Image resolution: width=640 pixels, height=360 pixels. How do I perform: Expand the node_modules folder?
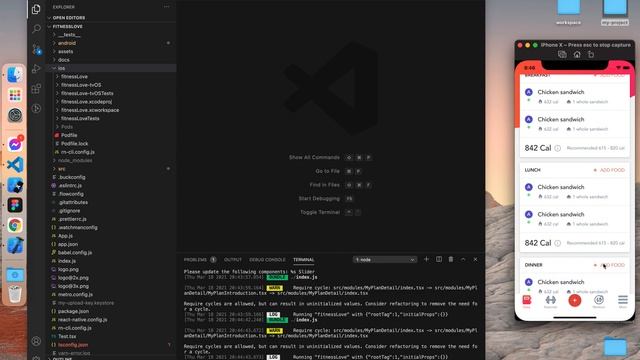75,160
